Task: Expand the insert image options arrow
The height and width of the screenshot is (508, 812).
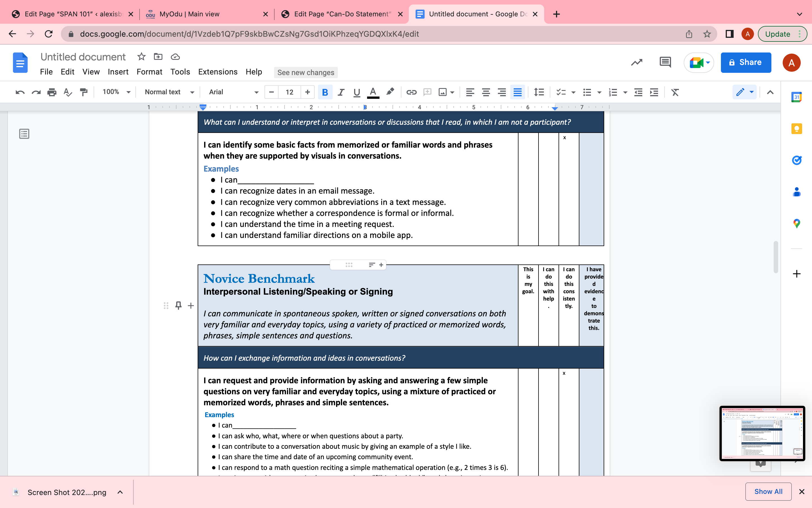Action: 452,92
